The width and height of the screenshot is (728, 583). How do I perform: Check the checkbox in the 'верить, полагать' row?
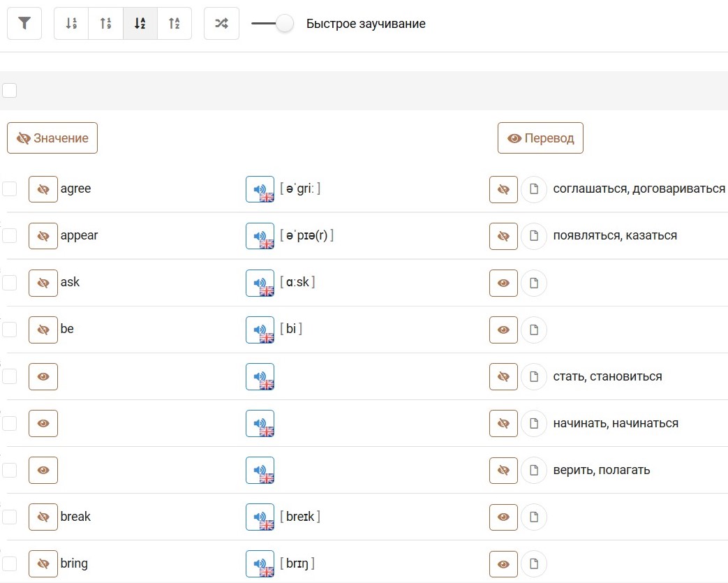click(x=9, y=470)
